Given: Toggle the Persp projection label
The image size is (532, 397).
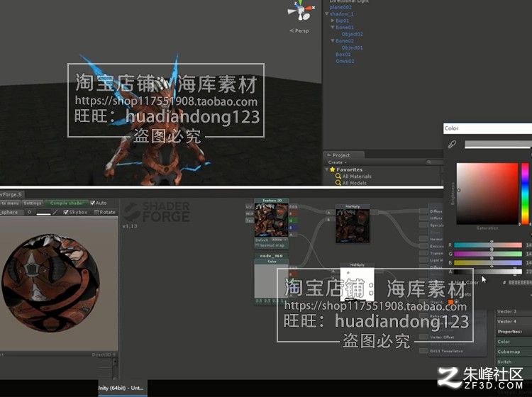Looking at the screenshot, I should click(x=299, y=31).
